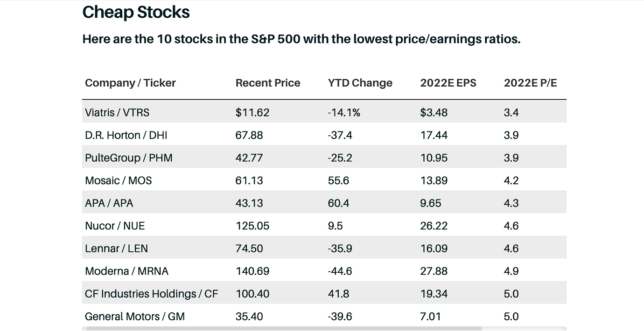Viewport: 644px width, 331px height.
Task: Select the 2022E EPS column header
Action: 448,83
